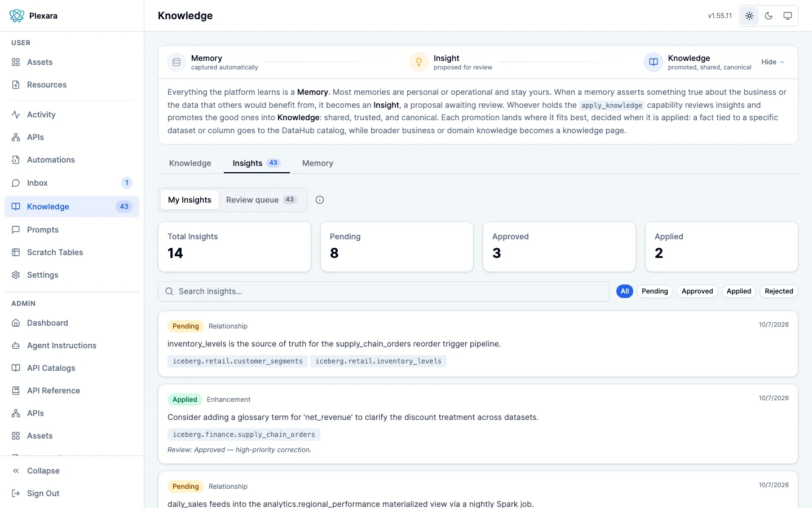Click the Total Insights card

235,247
